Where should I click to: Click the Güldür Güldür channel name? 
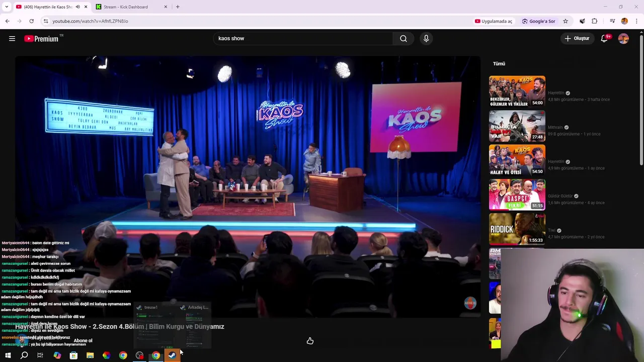tap(560, 196)
